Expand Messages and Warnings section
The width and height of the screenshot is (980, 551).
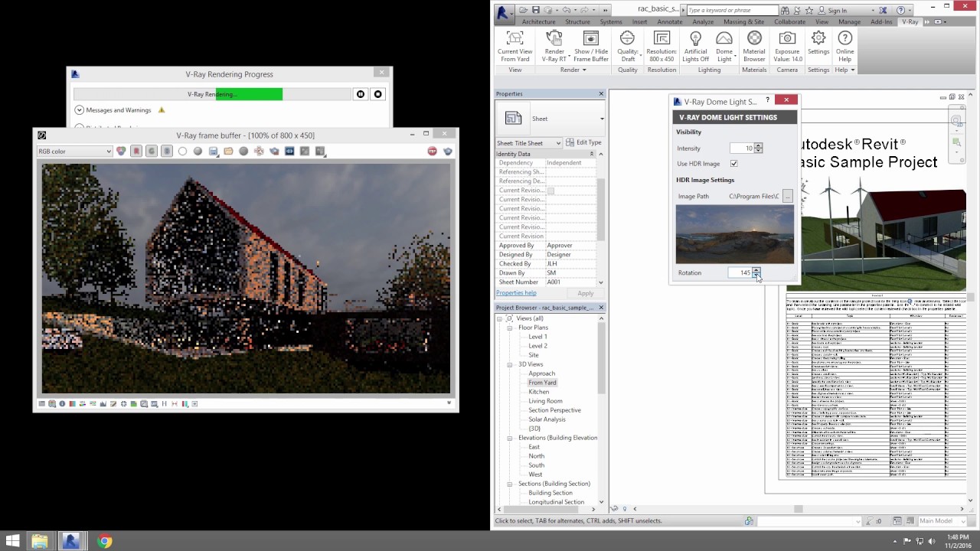[79, 110]
